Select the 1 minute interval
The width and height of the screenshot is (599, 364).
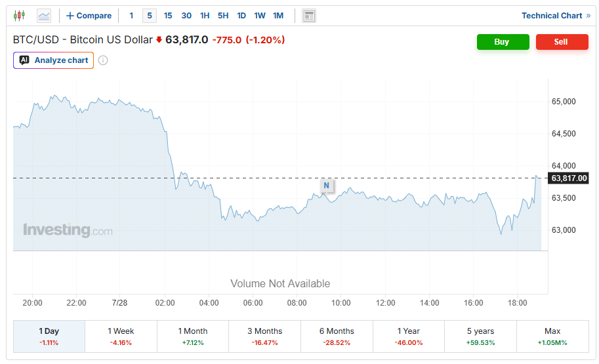pyautogui.click(x=131, y=16)
